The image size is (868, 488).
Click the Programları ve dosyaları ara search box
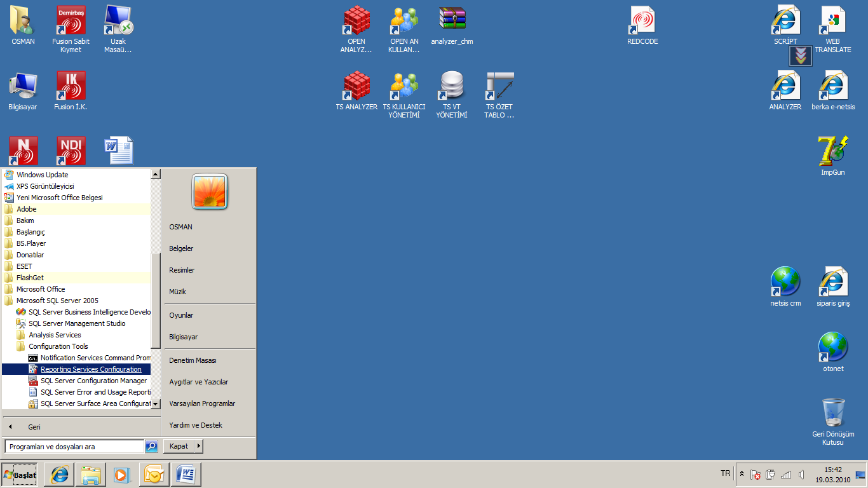point(74,447)
